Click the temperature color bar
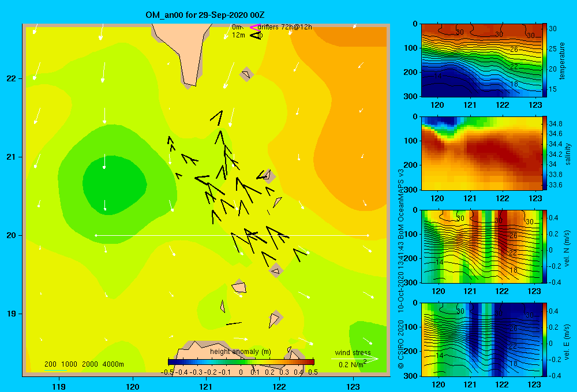 coord(545,61)
